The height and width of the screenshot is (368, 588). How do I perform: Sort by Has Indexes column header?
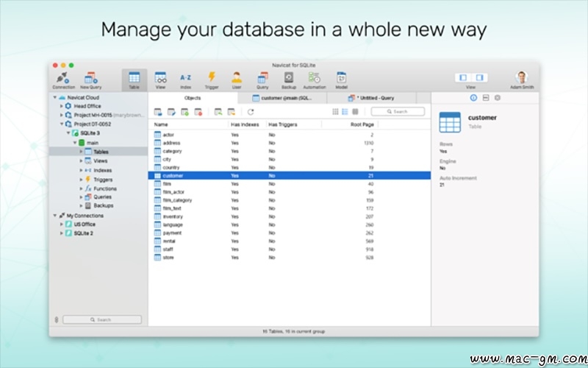247,124
